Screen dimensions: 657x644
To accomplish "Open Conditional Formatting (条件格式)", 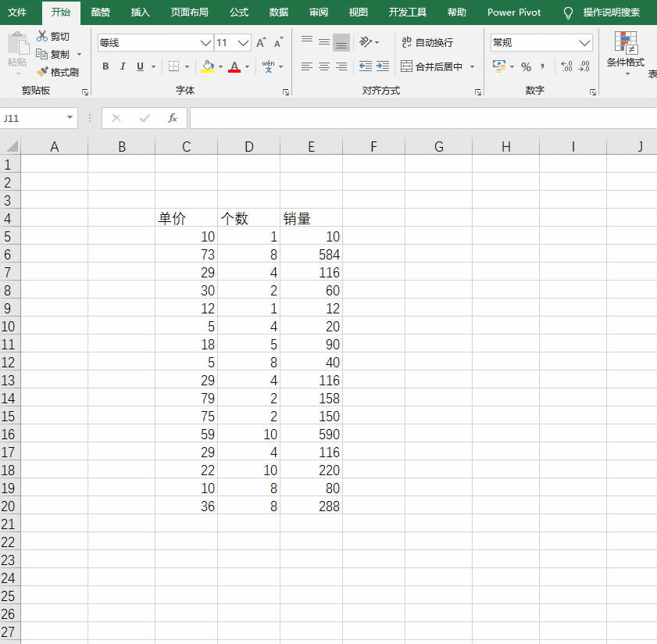I will pyautogui.click(x=626, y=52).
